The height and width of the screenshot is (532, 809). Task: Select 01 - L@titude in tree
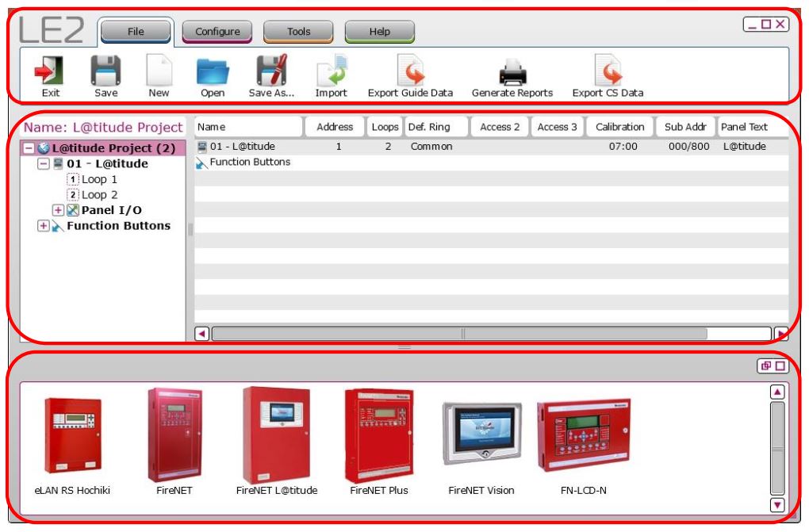click(107, 164)
